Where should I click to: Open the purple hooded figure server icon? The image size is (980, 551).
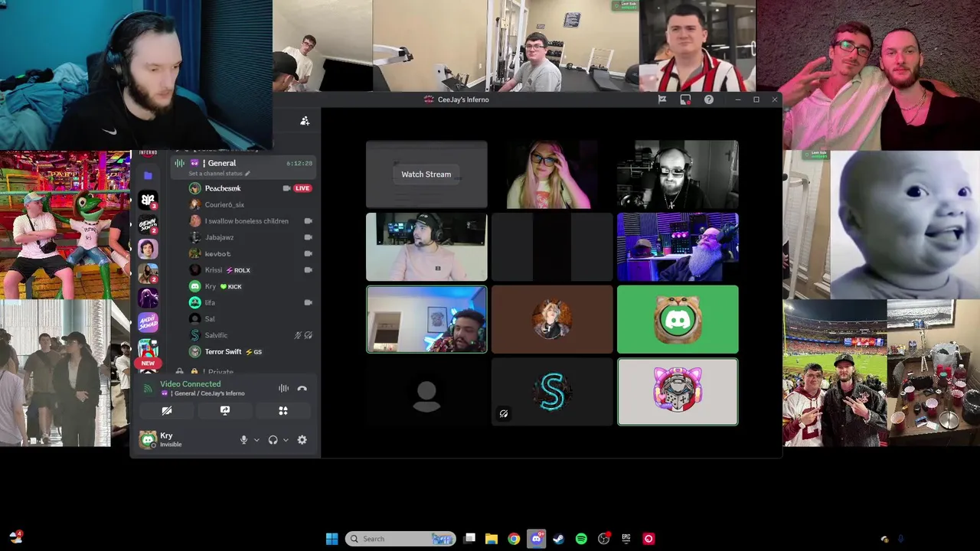pyautogui.click(x=148, y=298)
